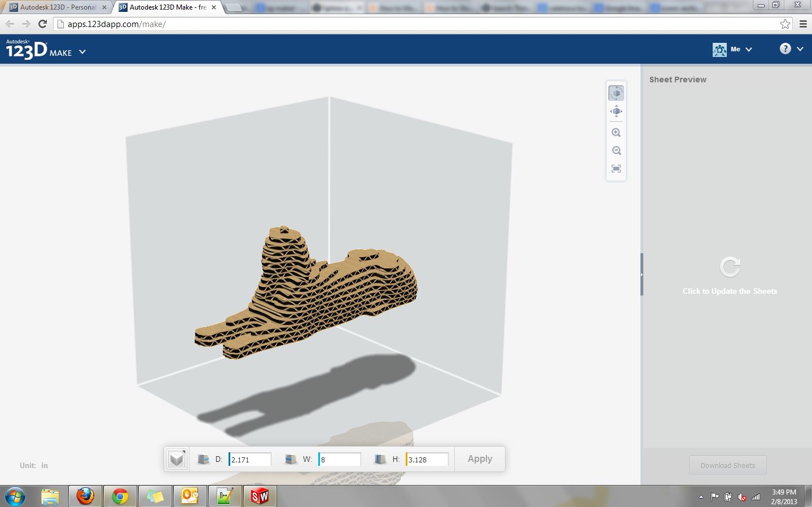Collapse the Sheet Preview panel handle
Viewport: 812px width, 507px height.
pos(642,274)
